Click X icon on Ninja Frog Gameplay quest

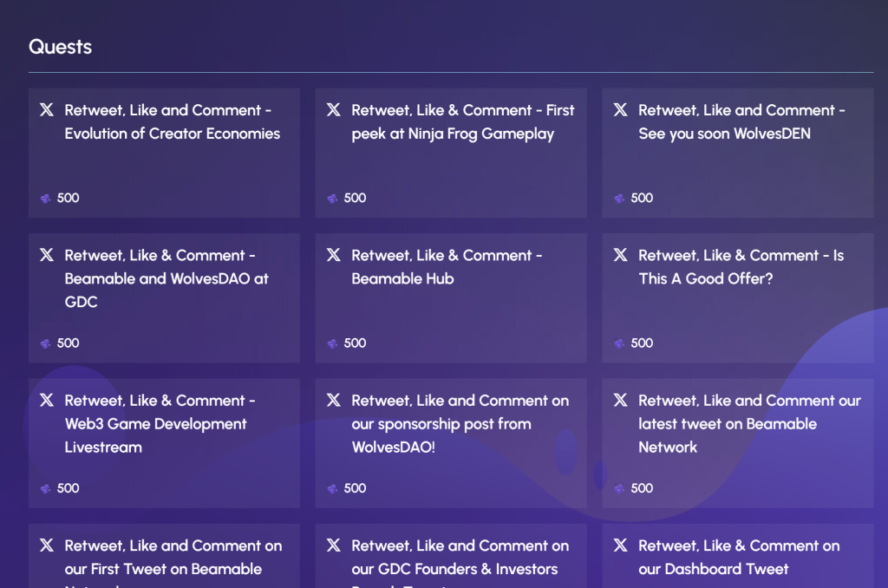click(x=334, y=110)
